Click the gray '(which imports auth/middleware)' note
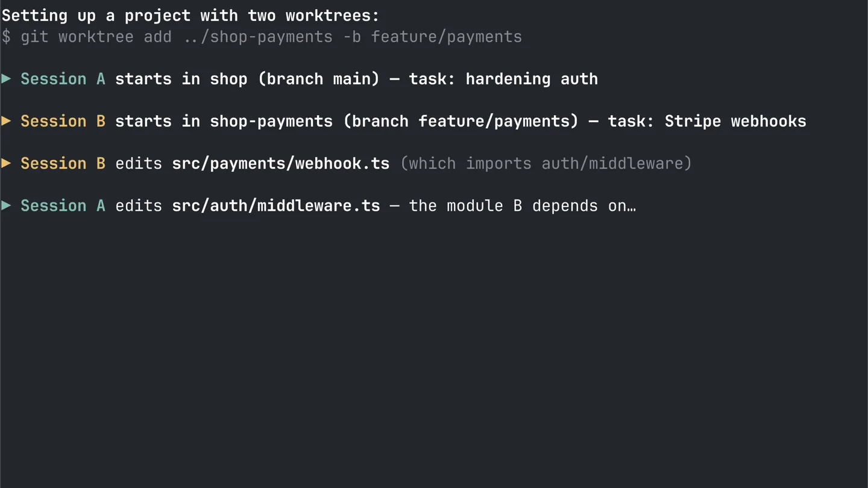868x488 pixels. point(546,163)
